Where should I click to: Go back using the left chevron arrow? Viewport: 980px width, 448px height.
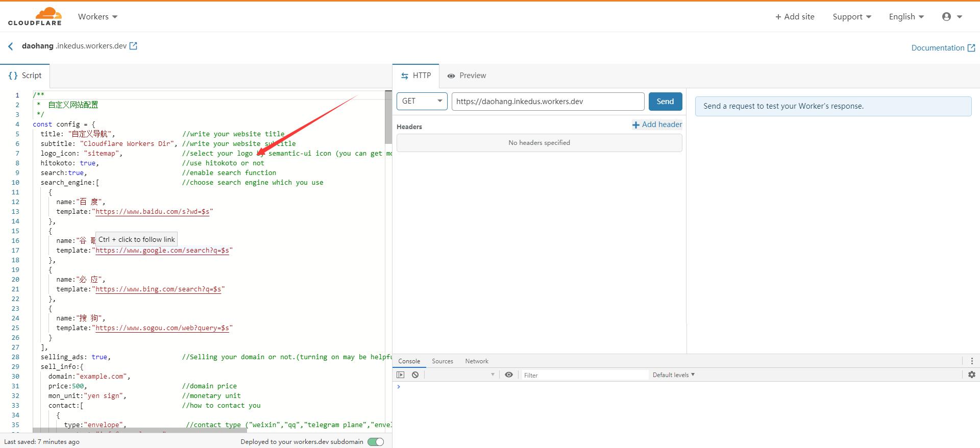pyautogui.click(x=11, y=46)
